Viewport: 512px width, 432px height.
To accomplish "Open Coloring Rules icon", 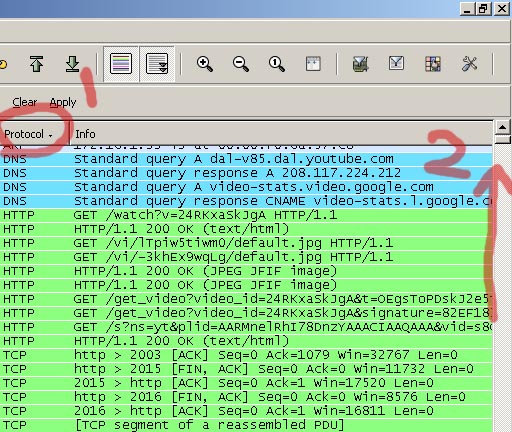I will tap(433, 64).
